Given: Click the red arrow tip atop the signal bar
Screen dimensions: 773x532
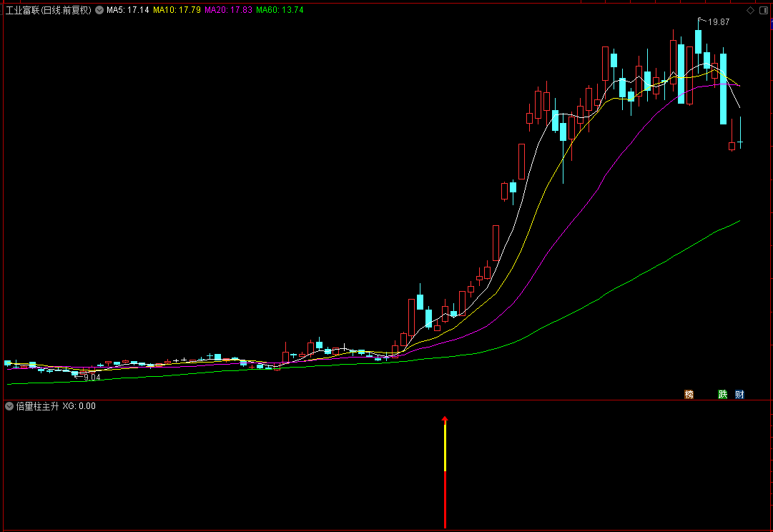Looking at the screenshot, I should (445, 419).
